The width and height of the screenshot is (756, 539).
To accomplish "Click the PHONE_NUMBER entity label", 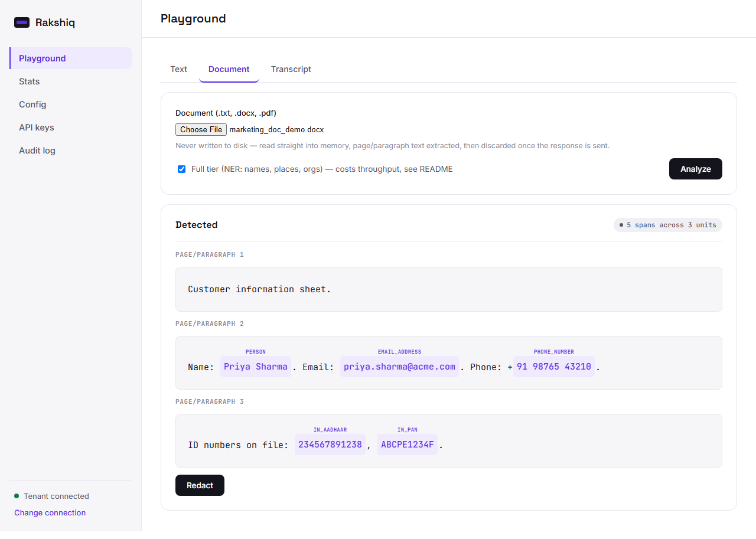I will click(554, 352).
